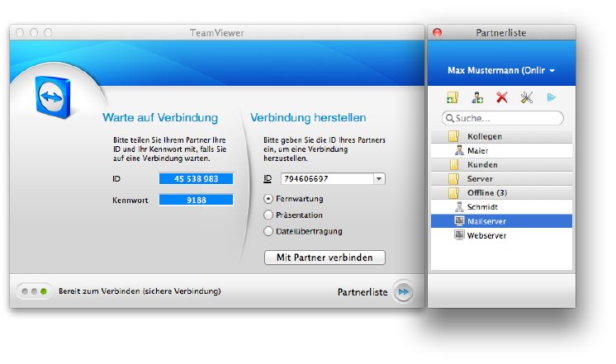Select Maier in the partner list
The image size is (616, 364).
click(x=501, y=151)
